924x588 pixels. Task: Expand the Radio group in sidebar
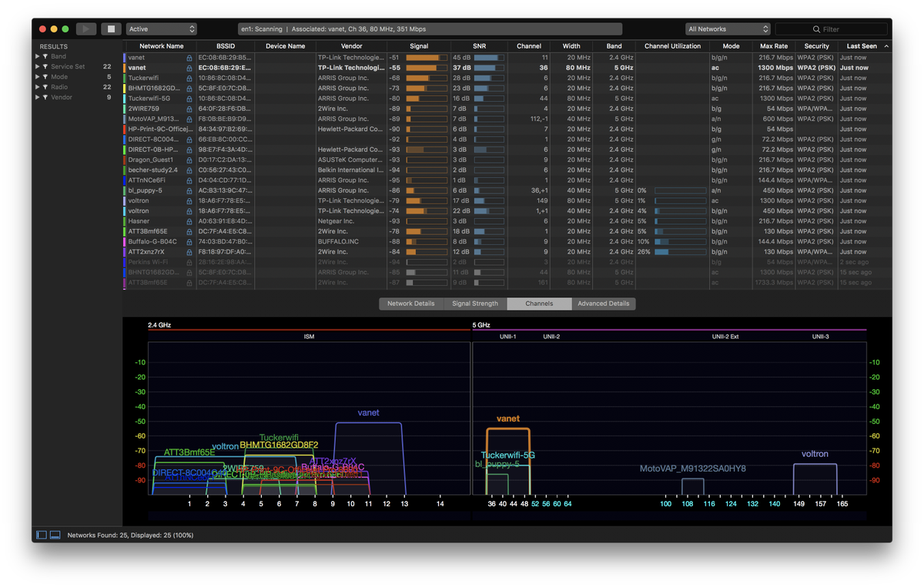click(x=37, y=87)
